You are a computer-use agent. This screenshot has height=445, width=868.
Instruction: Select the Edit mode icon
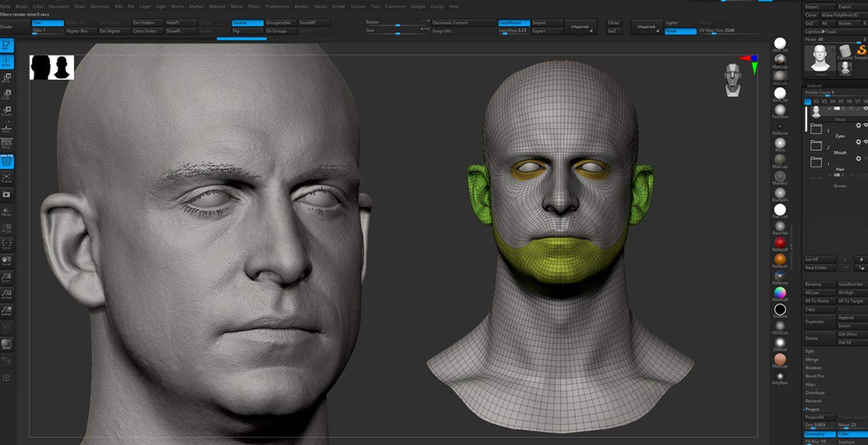6,45
